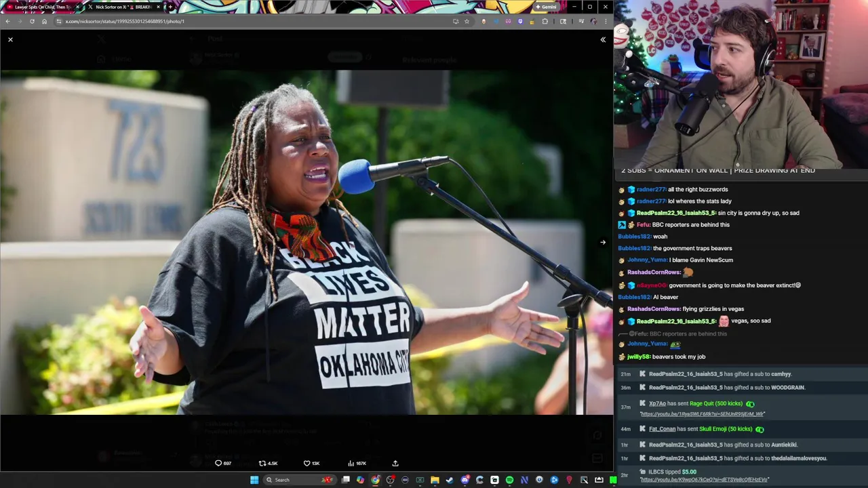Open Chrome three-dot menu

click(606, 21)
